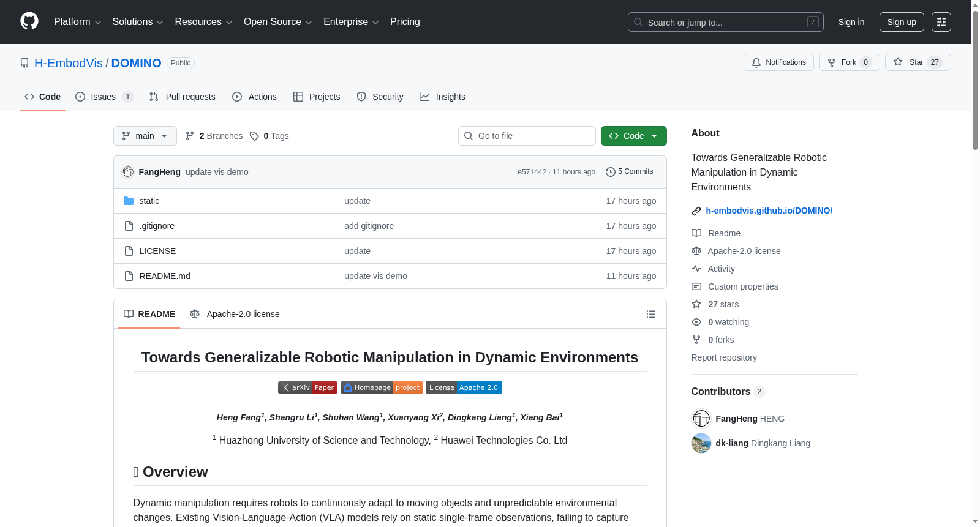Click the command palette icon button
980x527 pixels.
pyautogui.click(x=941, y=22)
